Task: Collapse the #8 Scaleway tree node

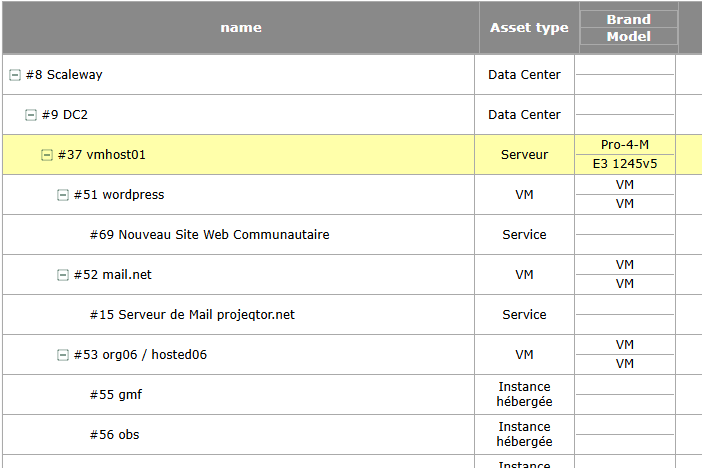Action: pyautogui.click(x=15, y=75)
